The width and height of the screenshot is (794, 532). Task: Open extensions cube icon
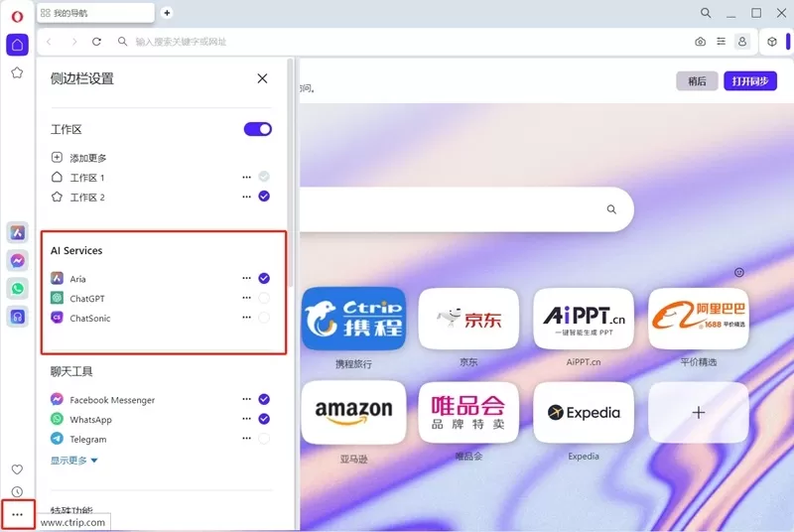pyautogui.click(x=772, y=42)
